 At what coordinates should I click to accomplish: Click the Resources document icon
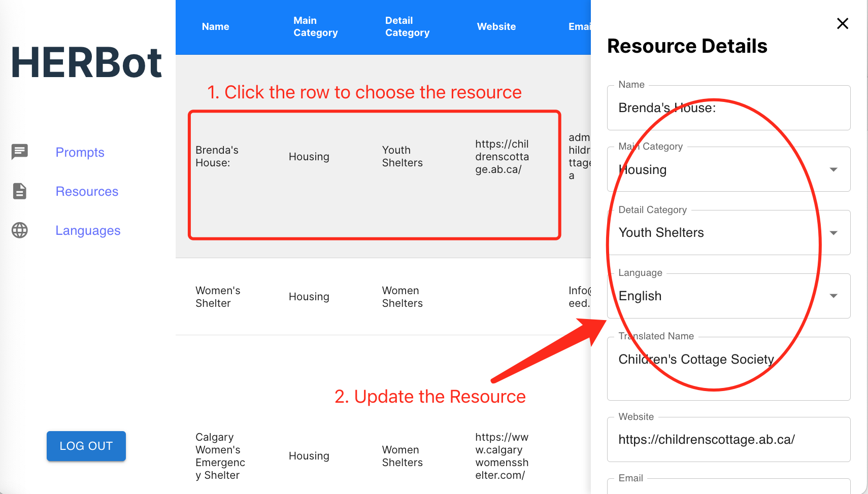[20, 191]
